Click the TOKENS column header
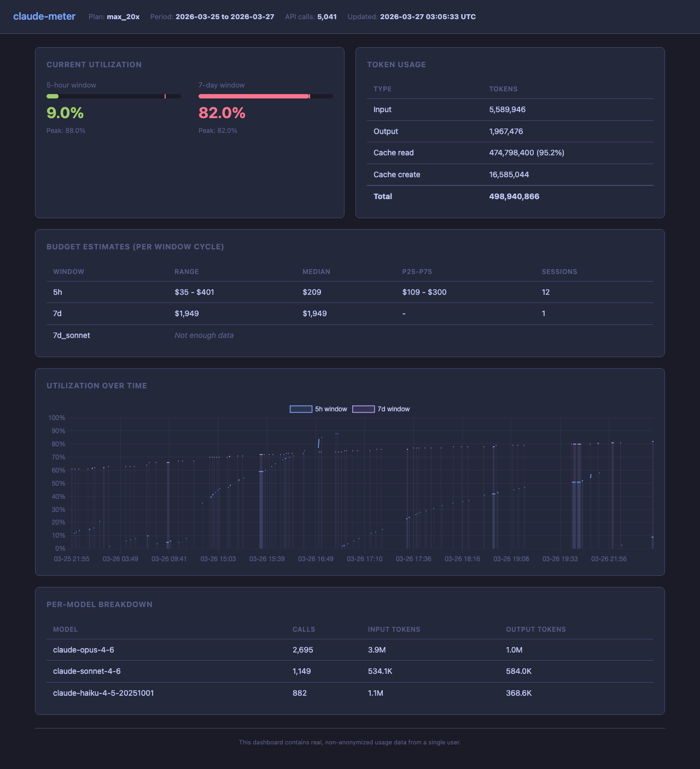 pyautogui.click(x=504, y=89)
